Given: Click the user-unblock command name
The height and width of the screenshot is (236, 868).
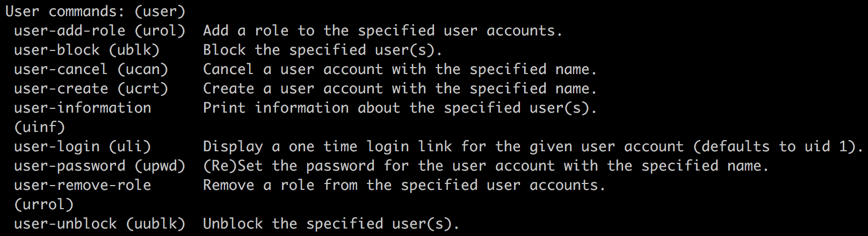Looking at the screenshot, I should (65, 224).
